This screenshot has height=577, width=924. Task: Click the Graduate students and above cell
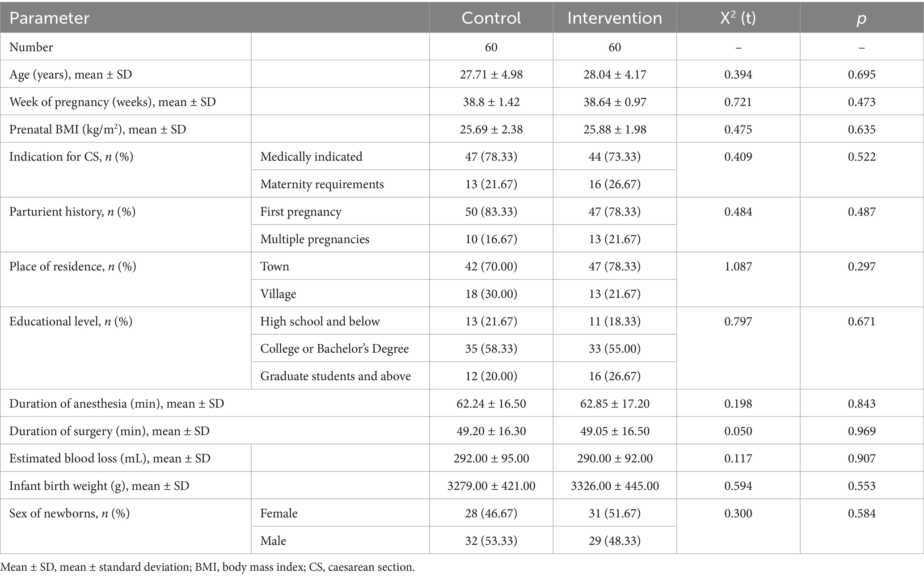(335, 376)
